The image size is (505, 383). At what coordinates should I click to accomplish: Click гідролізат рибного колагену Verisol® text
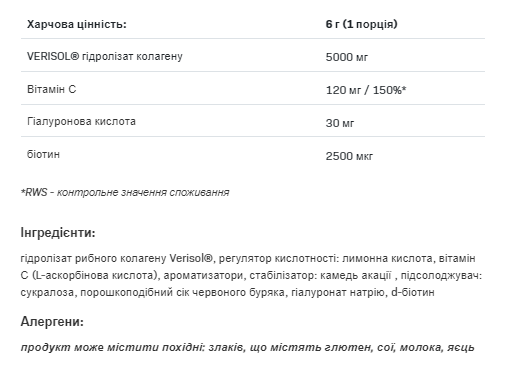[116, 258]
